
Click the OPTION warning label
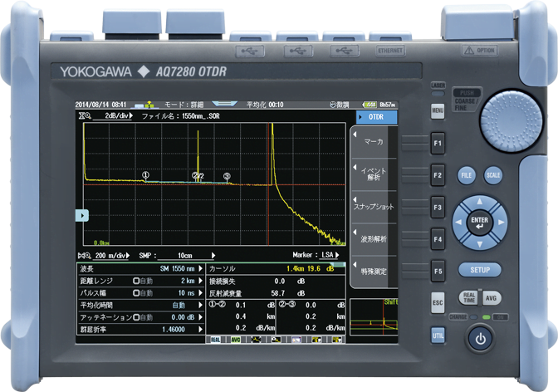click(480, 50)
